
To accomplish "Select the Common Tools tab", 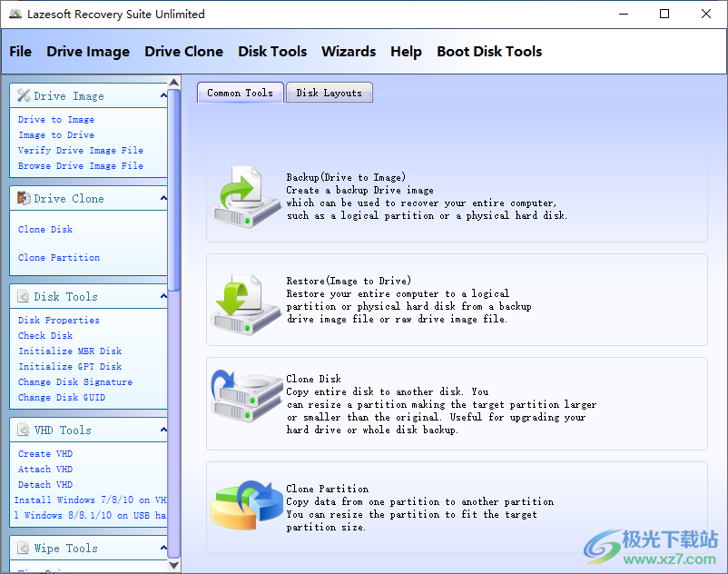I will [240, 92].
